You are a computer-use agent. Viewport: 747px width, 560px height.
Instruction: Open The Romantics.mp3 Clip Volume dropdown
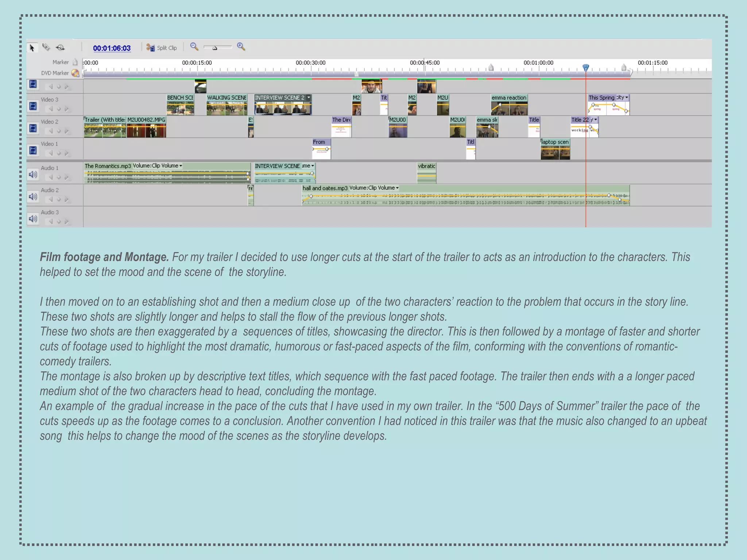pyautogui.click(x=181, y=166)
